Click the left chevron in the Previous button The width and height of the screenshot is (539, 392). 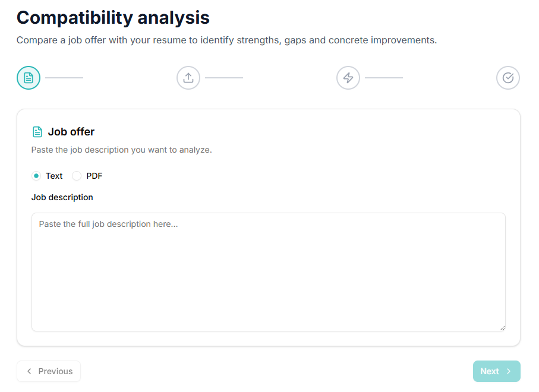(29, 371)
